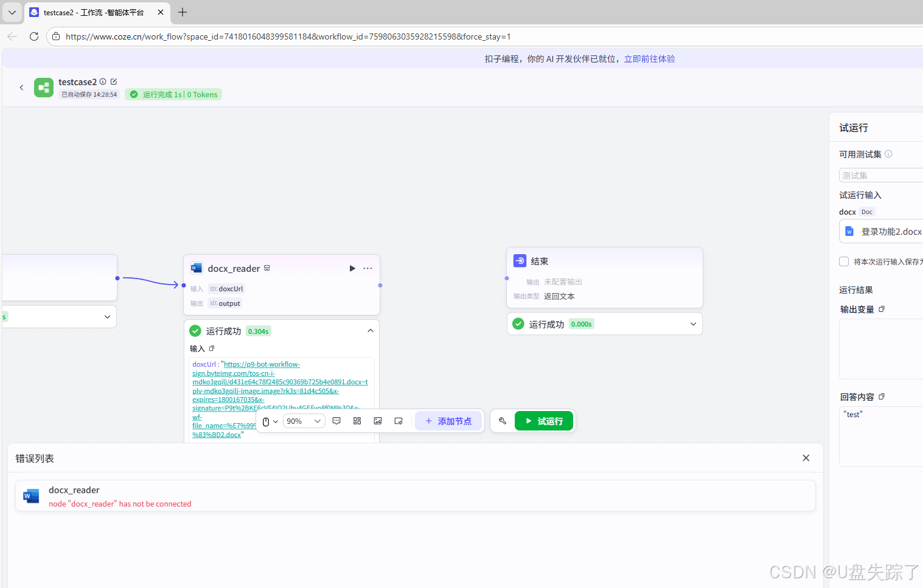Select the testcase2 - 工作流 browser tab
Screen dimensions: 923x588
98,12
